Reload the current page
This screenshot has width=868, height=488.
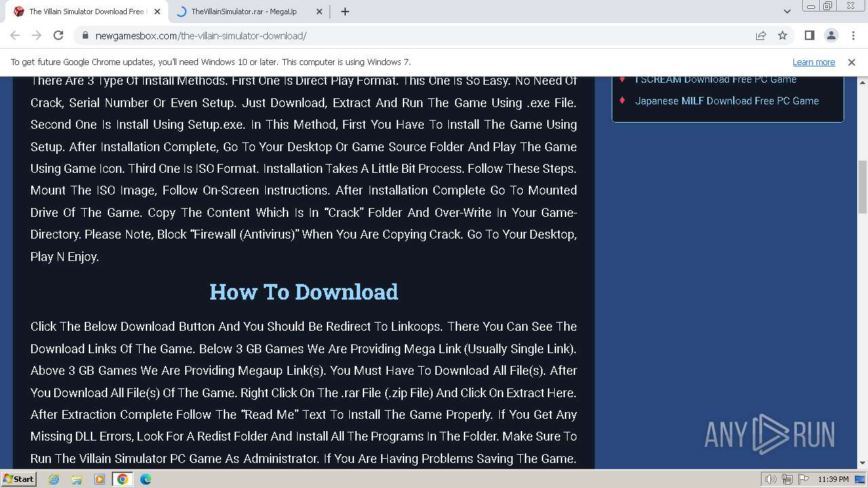pos(58,35)
